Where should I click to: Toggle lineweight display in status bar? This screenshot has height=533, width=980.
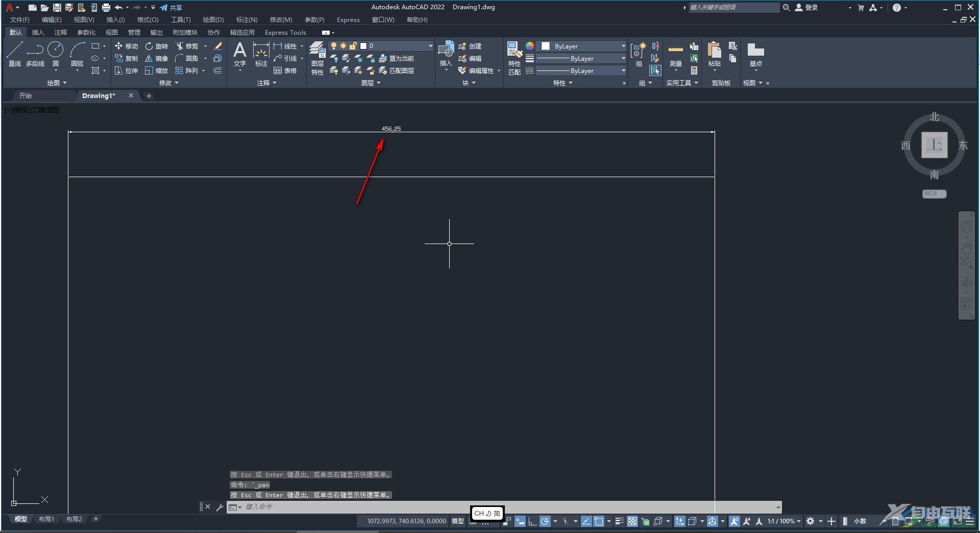(620, 521)
